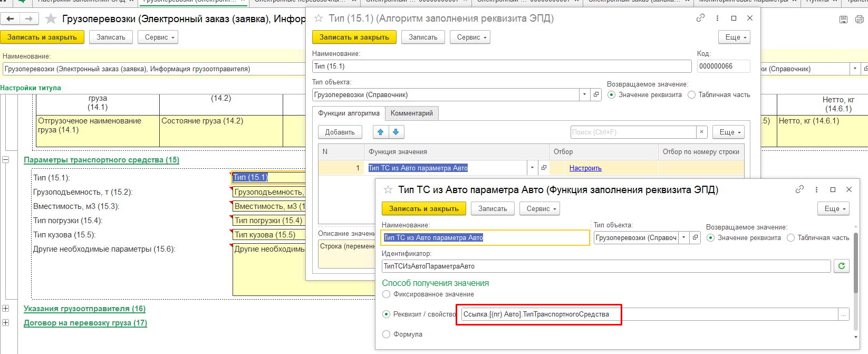868x354 pixels.
Task: Go back with the left arrow
Action: (x=10, y=19)
